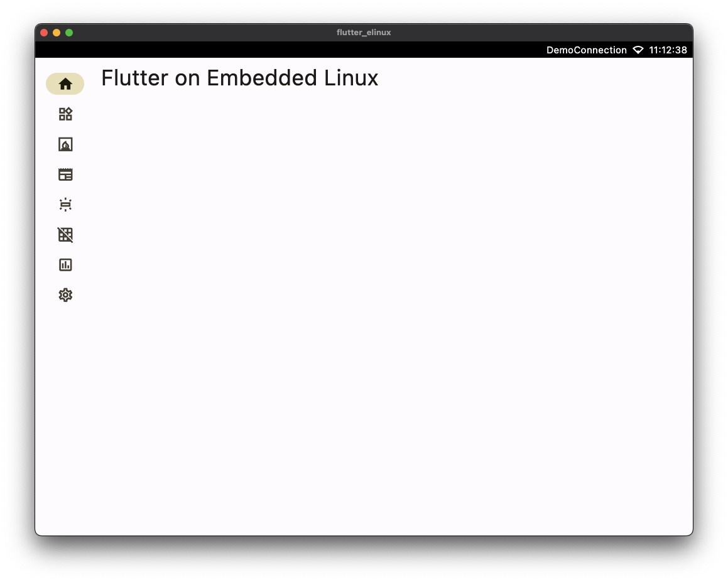
Task: Zoom the window using green button
Action: click(69, 33)
